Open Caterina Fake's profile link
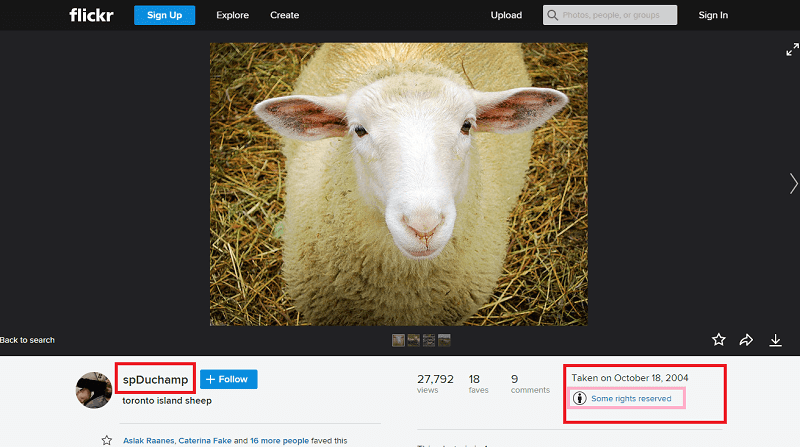Screen dimensions: 800x447 click(205, 440)
